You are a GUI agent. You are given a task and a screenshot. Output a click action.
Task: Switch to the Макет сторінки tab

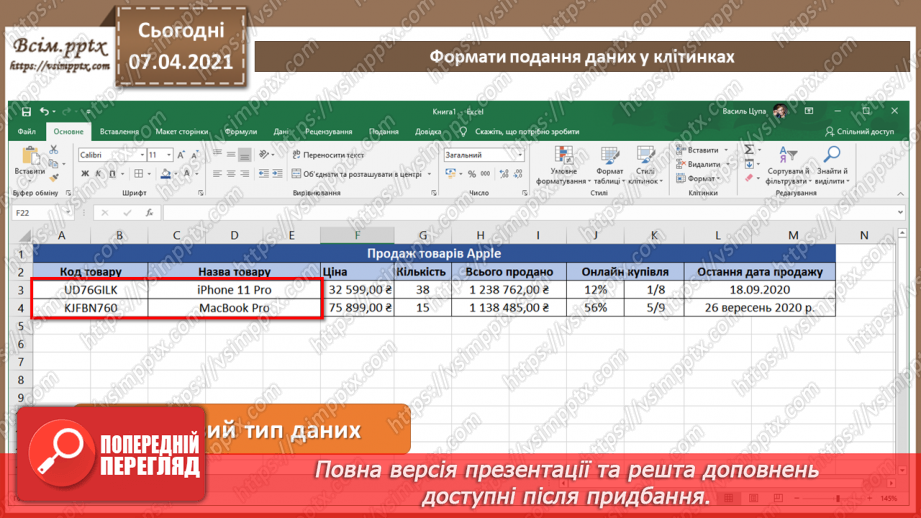181,132
